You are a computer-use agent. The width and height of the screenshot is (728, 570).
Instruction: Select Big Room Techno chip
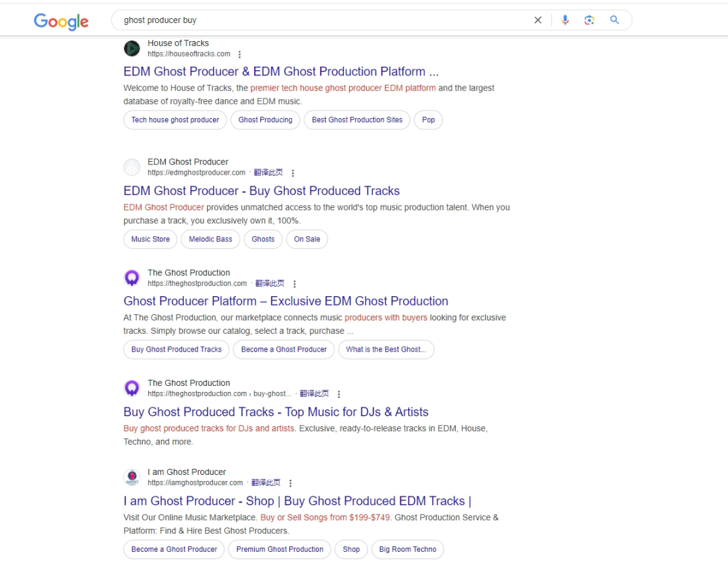click(408, 549)
